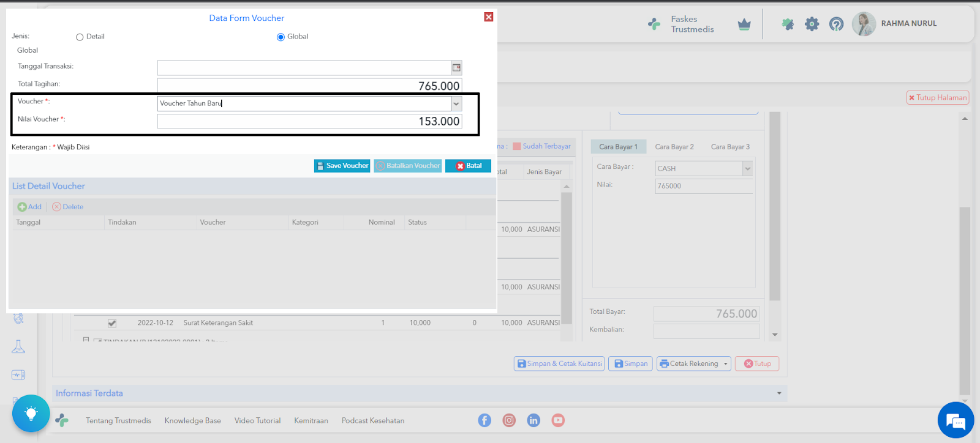Click Add in List Detail Voucher
Viewport: 980px width, 443px height.
29,207
